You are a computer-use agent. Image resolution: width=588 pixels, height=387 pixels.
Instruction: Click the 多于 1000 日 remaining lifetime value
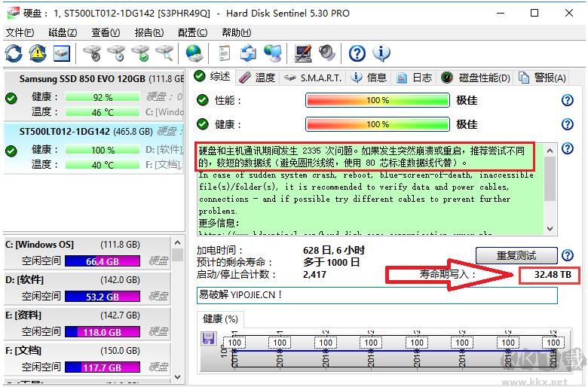click(331, 262)
